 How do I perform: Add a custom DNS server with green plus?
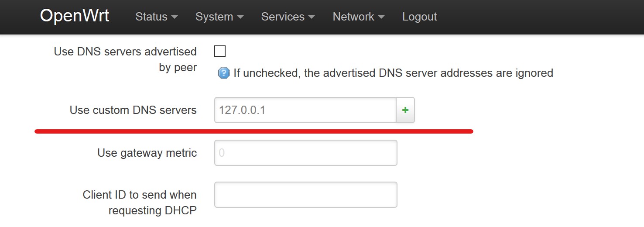click(405, 110)
